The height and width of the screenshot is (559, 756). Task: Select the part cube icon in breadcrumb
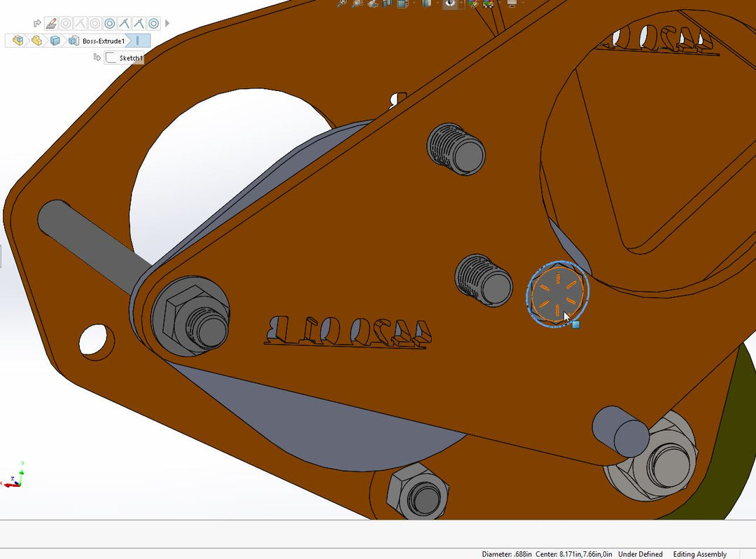pyautogui.click(x=55, y=41)
